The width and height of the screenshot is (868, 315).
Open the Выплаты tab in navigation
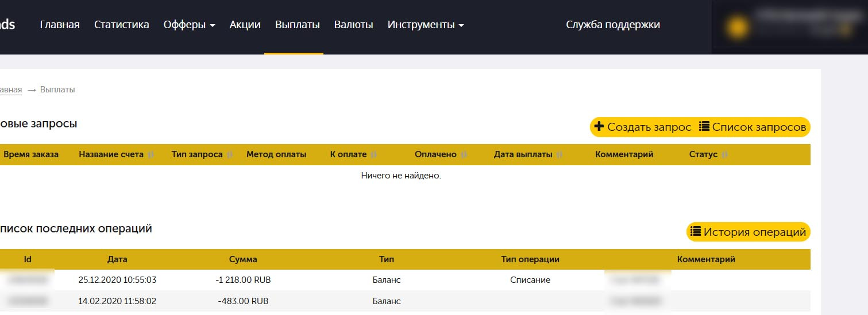tap(297, 25)
